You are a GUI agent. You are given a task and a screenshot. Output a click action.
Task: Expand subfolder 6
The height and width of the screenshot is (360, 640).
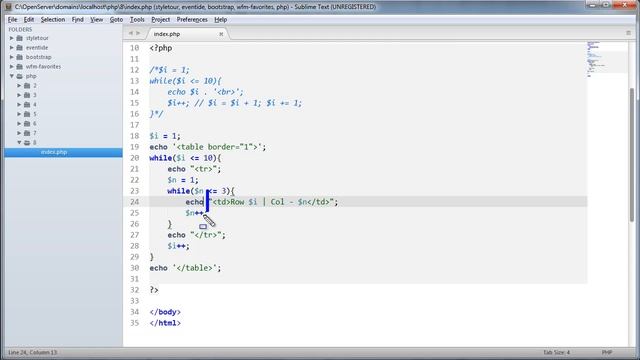pos(19,124)
